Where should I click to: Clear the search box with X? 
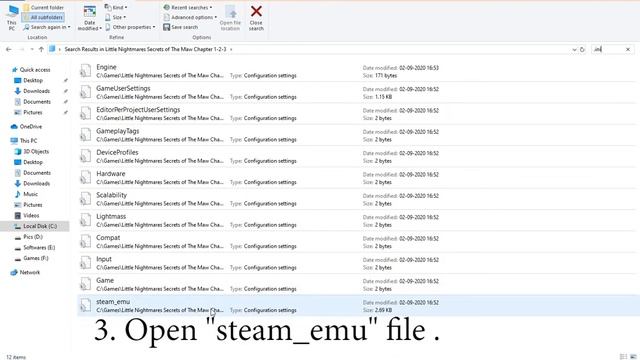coord(628,49)
